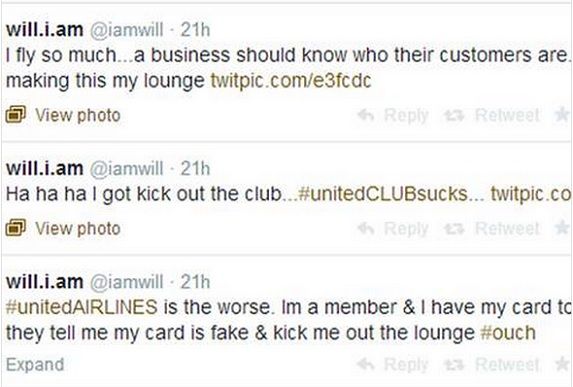This screenshot has height=387, width=573.
Task: Click the retweet icon on the 'kick out the club' tweet
Action: coord(454,229)
